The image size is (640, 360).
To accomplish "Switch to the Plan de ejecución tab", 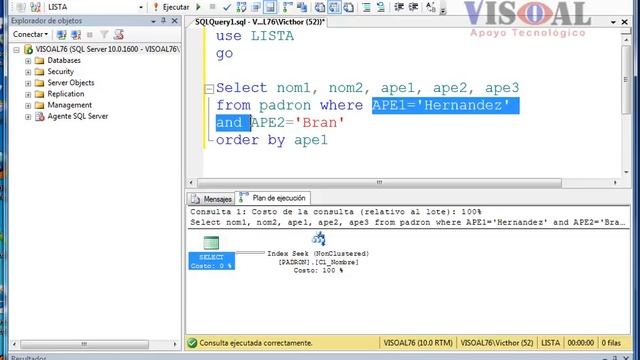I will coord(273,198).
